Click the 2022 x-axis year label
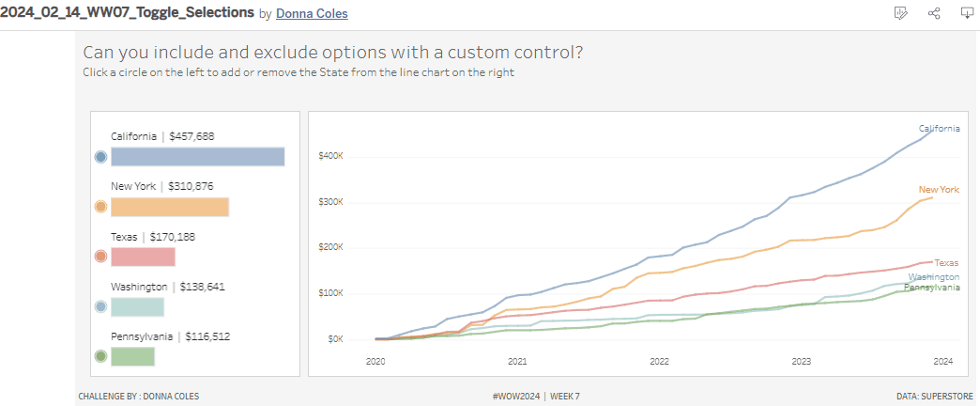 coord(659,361)
